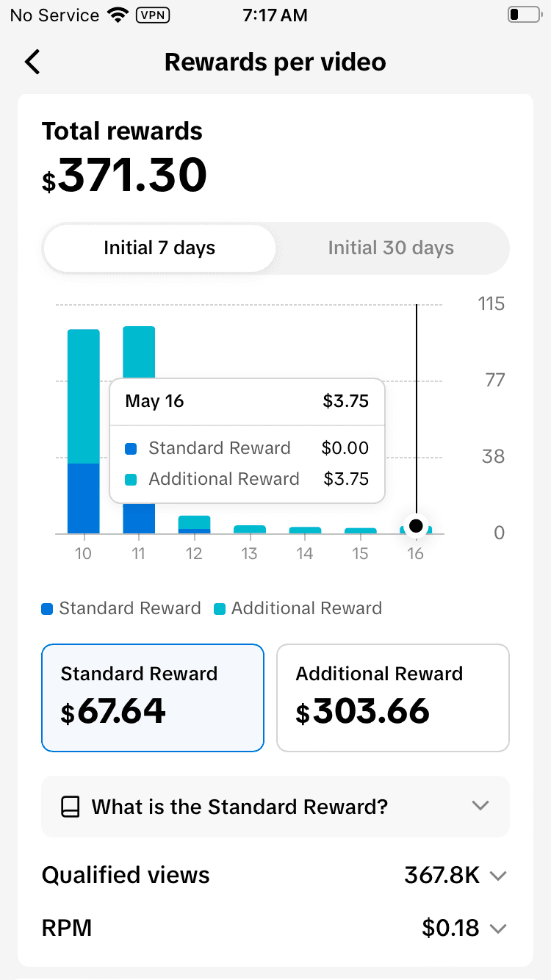Click the teal Additional Reward legend square
The height and width of the screenshot is (980, 551).
pos(220,609)
